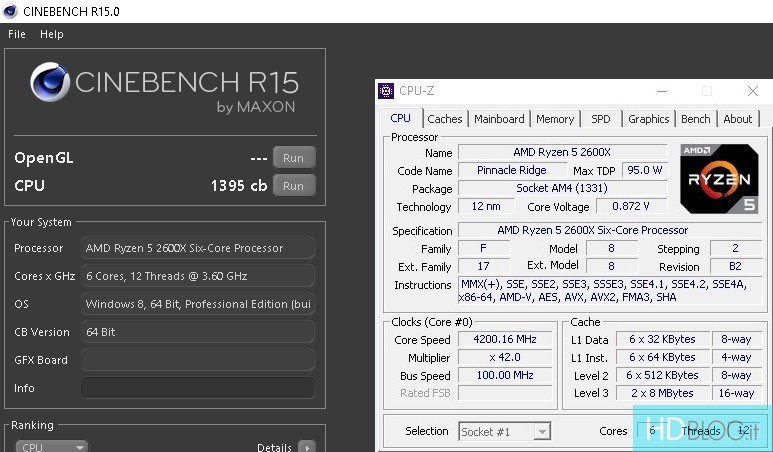The width and height of the screenshot is (773, 452).
Task: Click the Info text field
Action: [197, 388]
